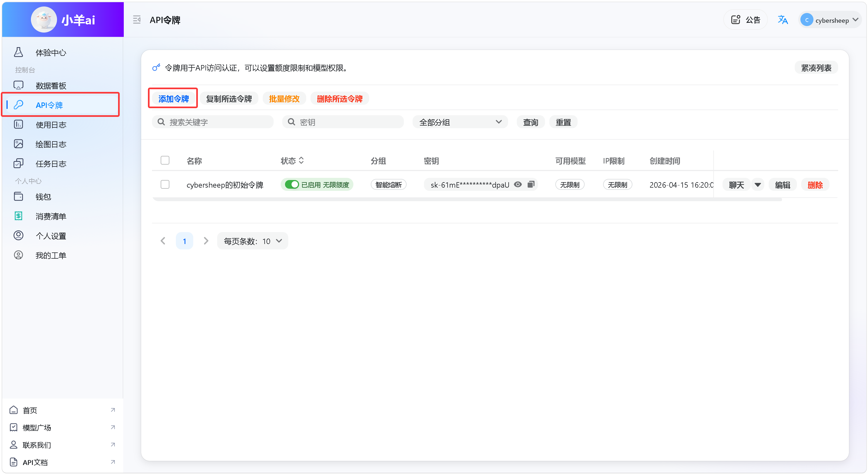Tick the select-all header checkbox
868x475 pixels.
pyautogui.click(x=165, y=160)
